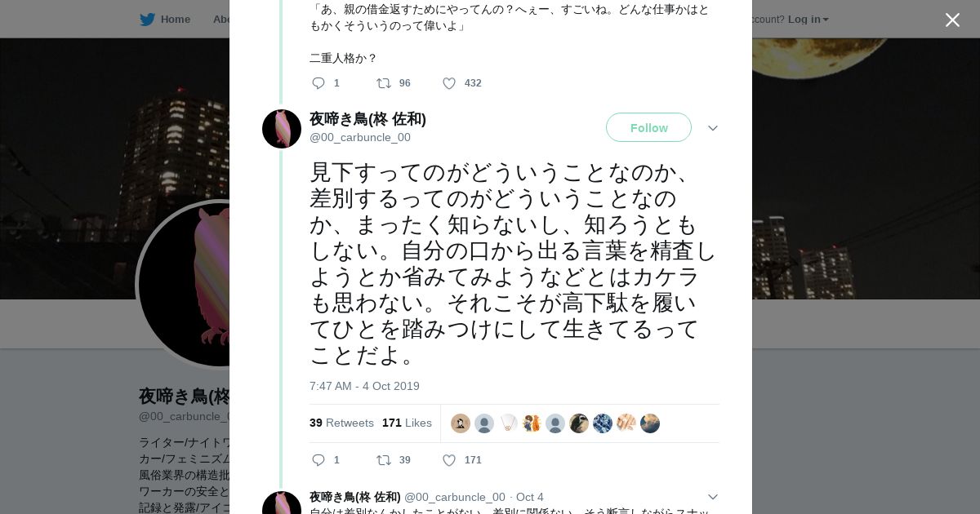
Task: Click the main tweet author's owl avatar
Action: coord(282,129)
